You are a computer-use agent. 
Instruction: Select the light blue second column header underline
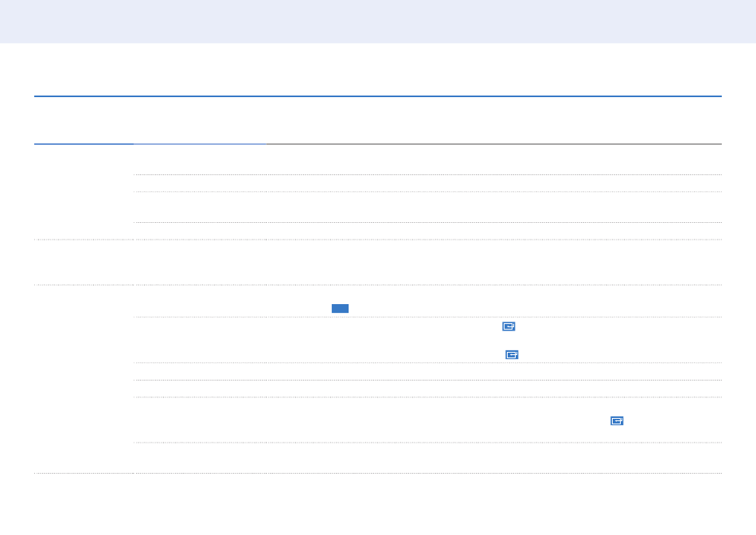[200, 144]
